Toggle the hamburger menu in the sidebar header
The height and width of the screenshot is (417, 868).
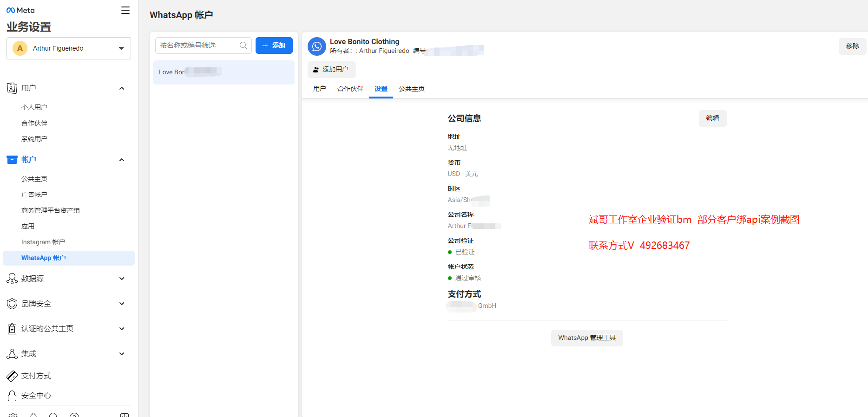(125, 10)
